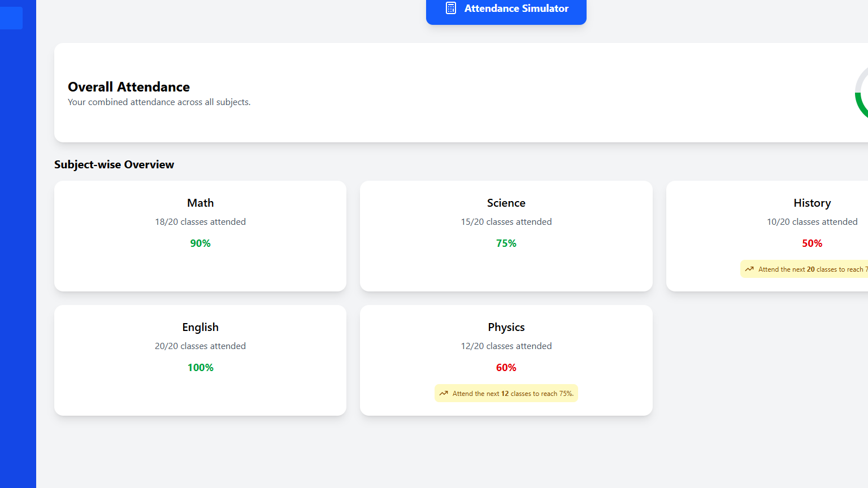This screenshot has height=488, width=868.
Task: Click the 75% attendance figure for Science
Action: click(x=506, y=243)
